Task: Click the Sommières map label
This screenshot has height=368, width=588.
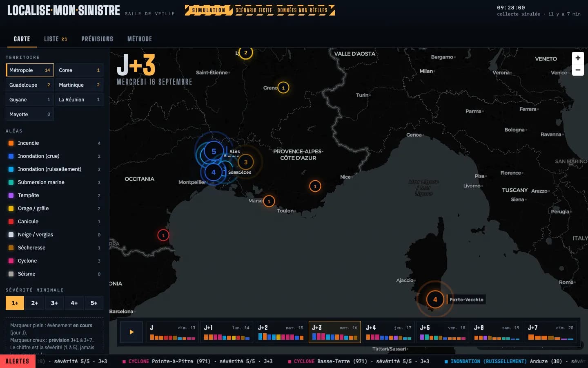Action: [240, 173]
